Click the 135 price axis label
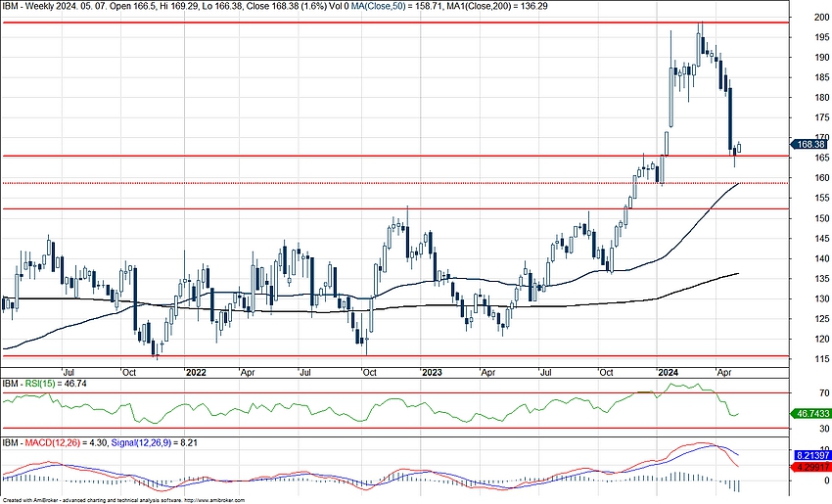832x504 pixels. pyautogui.click(x=821, y=279)
